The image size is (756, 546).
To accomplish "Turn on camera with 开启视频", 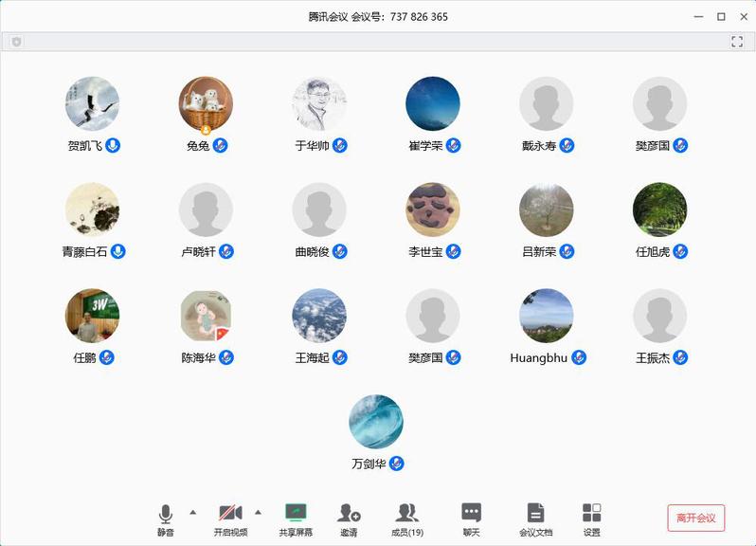I will click(230, 520).
